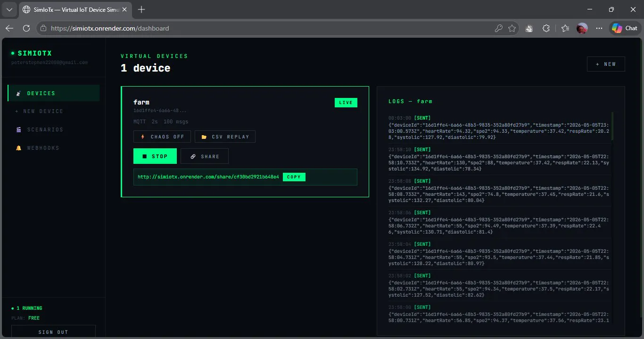Select the log entry at 23:58:02
The image size is (644, 339).
(499, 285)
